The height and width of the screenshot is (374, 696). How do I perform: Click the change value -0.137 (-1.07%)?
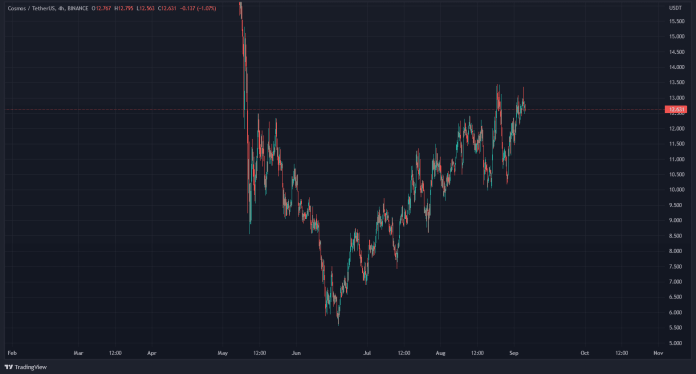pos(199,8)
